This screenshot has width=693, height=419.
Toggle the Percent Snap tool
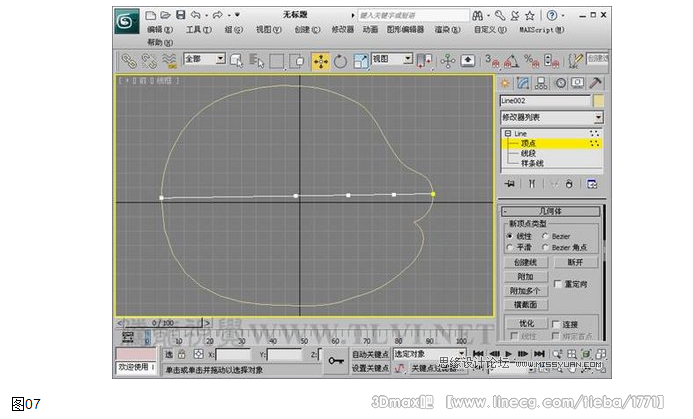[x=531, y=61]
